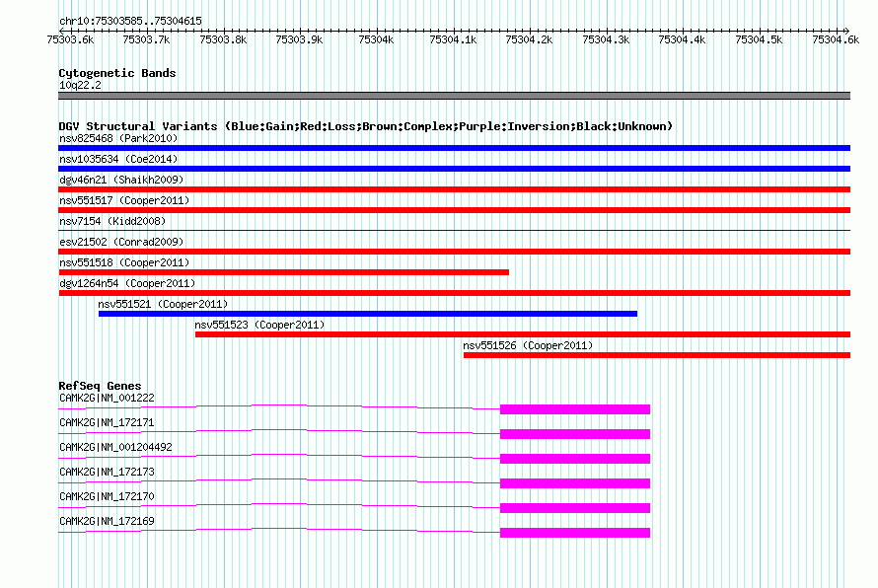The width and height of the screenshot is (878, 588).
Task: Click the 75304.1k ruler tick label
Action: (x=453, y=39)
